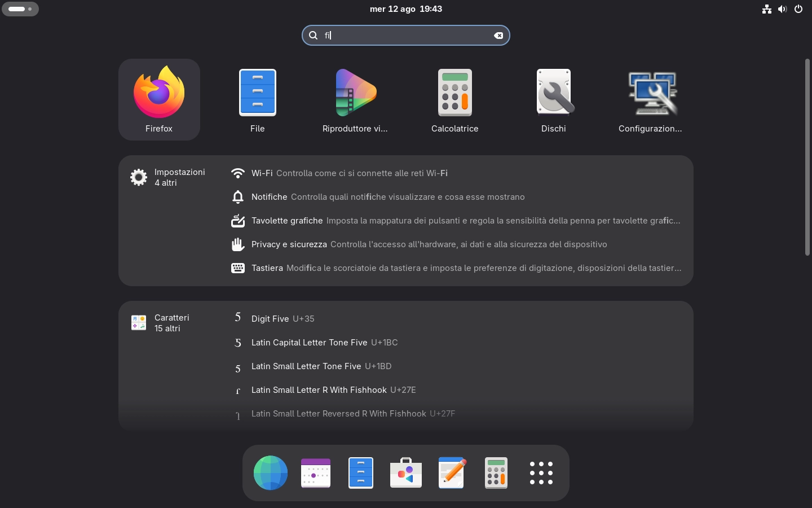Launch Firefox from search results
This screenshot has width=812, height=508.
[x=159, y=99]
